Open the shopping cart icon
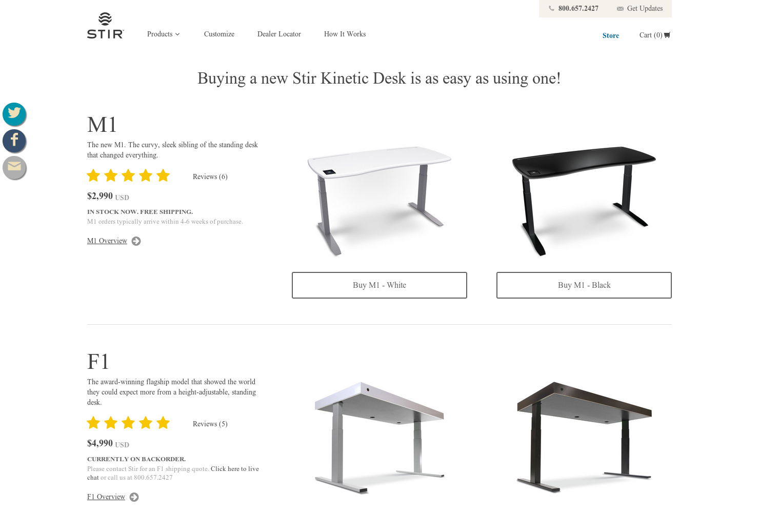 (667, 34)
